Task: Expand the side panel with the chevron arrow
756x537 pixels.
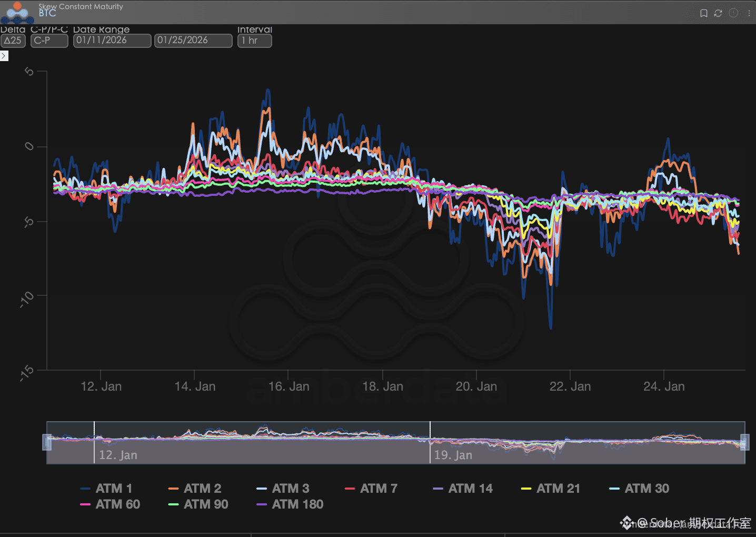Action: coord(4,56)
